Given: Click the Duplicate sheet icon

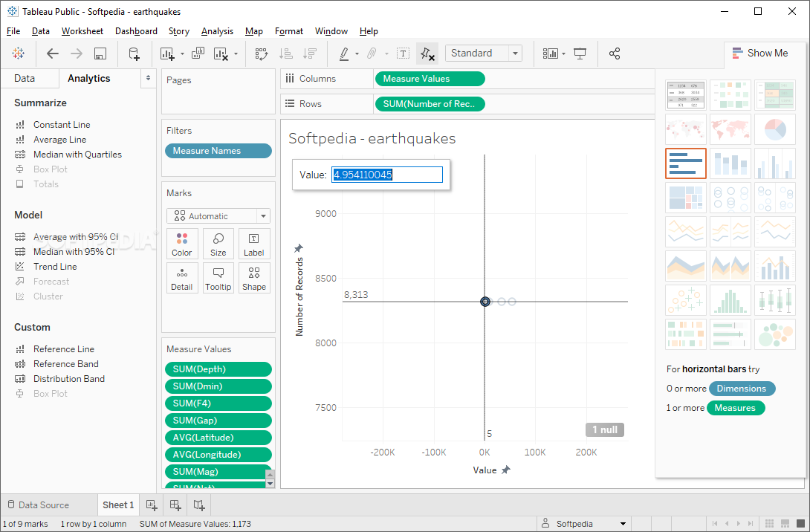Looking at the screenshot, I should [x=198, y=53].
